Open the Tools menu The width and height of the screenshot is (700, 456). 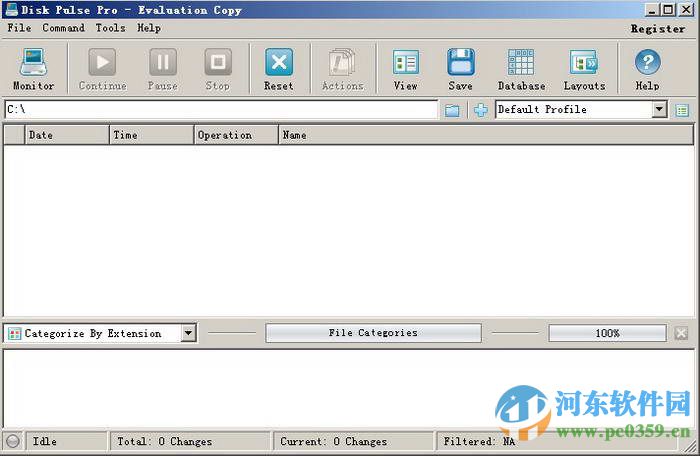(110, 28)
